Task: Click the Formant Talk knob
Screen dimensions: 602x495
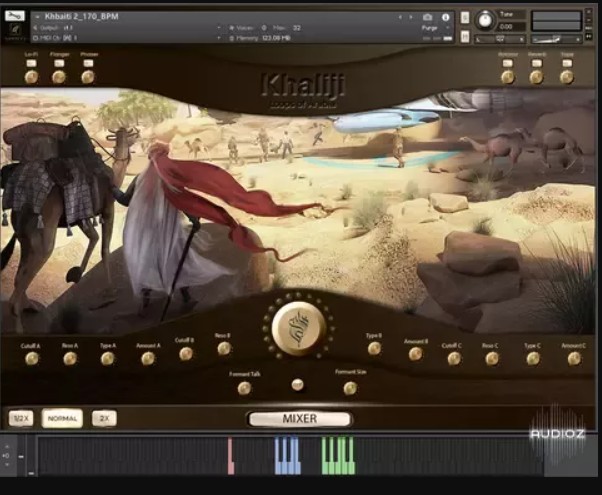Action: coord(243,387)
